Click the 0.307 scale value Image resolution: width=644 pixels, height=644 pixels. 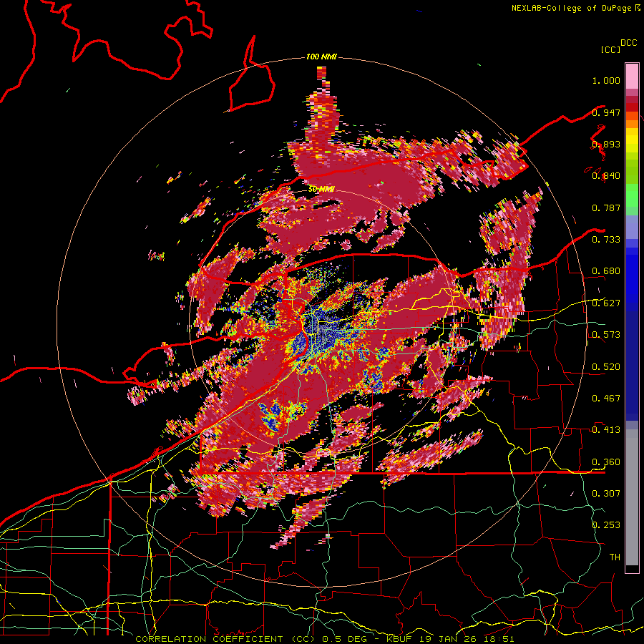point(606,493)
